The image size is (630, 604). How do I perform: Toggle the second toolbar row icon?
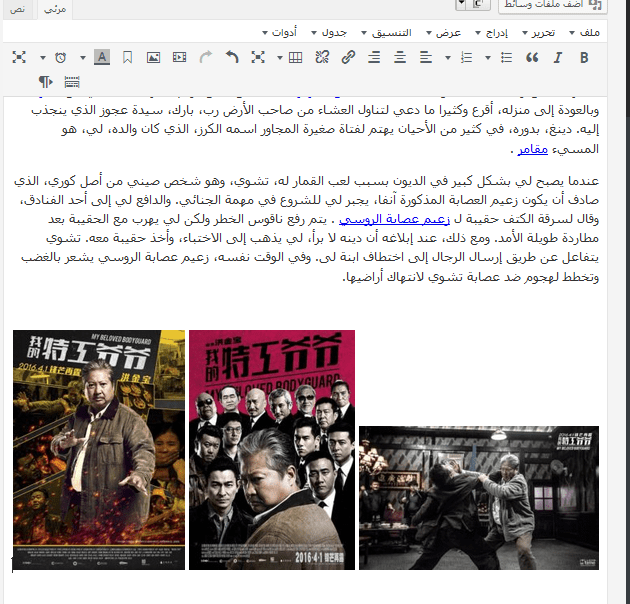tap(72, 82)
